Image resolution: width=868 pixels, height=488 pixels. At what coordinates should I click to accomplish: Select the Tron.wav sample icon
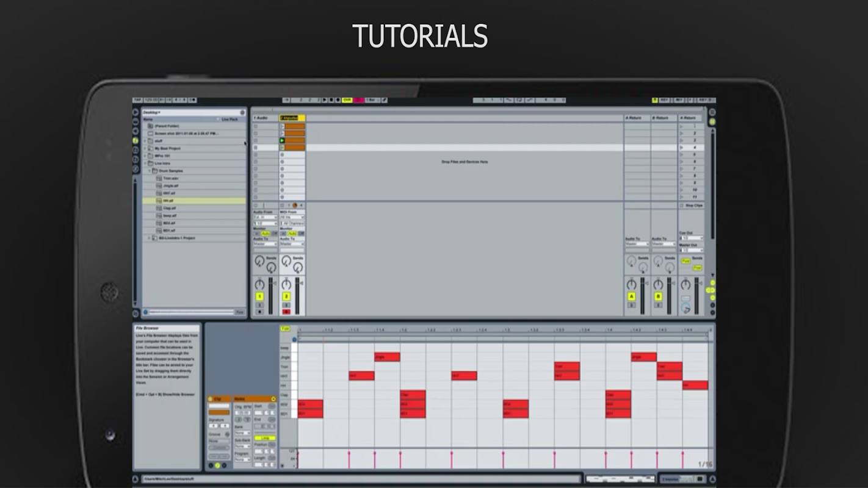click(159, 178)
